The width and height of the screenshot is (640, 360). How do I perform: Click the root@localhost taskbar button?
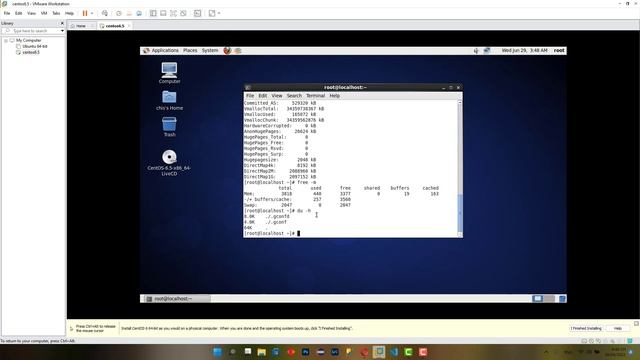point(176,299)
